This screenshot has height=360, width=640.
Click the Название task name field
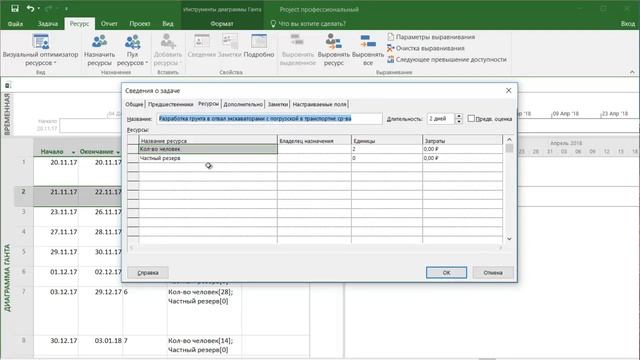click(x=269, y=119)
